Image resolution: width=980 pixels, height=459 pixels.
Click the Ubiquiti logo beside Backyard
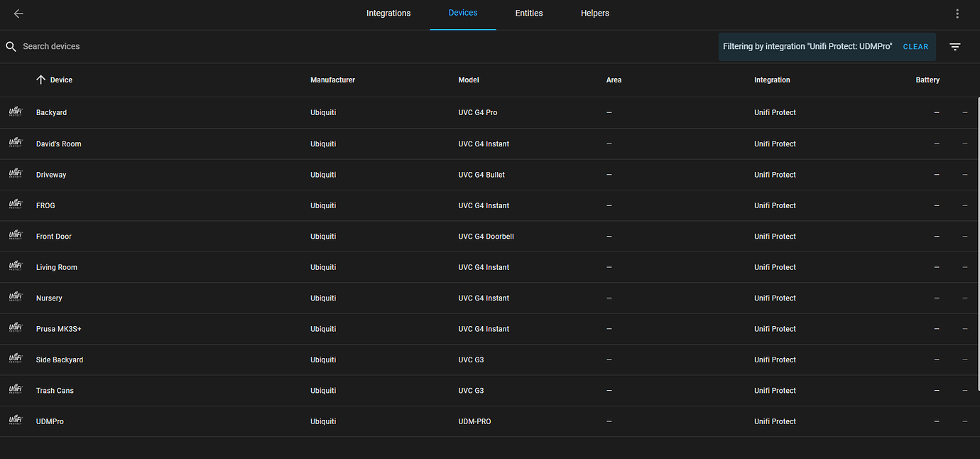coord(15,112)
